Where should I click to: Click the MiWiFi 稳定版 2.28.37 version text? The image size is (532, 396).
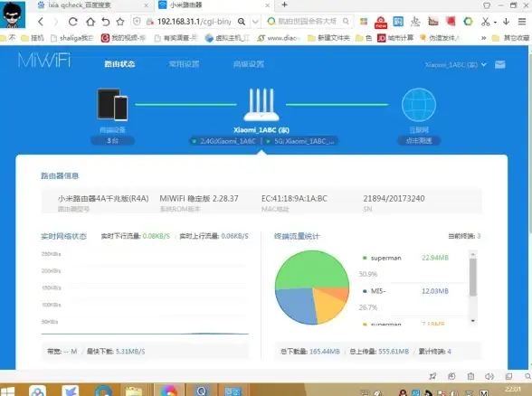(199, 198)
